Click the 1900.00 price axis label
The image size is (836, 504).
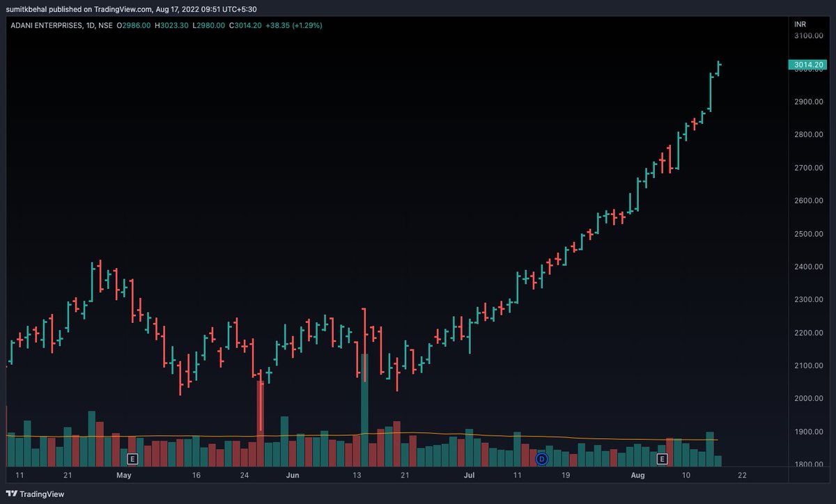pos(810,432)
